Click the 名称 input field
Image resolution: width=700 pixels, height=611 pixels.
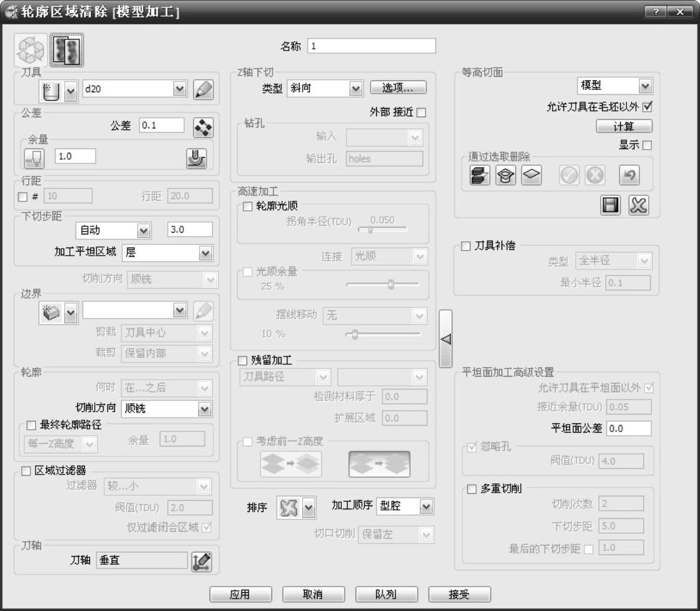point(371,46)
